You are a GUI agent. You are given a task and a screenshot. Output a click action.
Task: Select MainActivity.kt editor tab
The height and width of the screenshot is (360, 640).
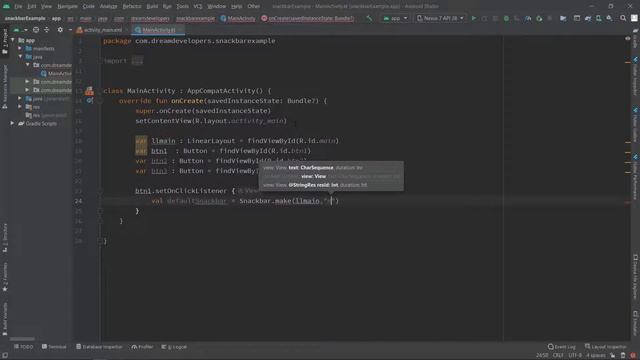(x=158, y=30)
